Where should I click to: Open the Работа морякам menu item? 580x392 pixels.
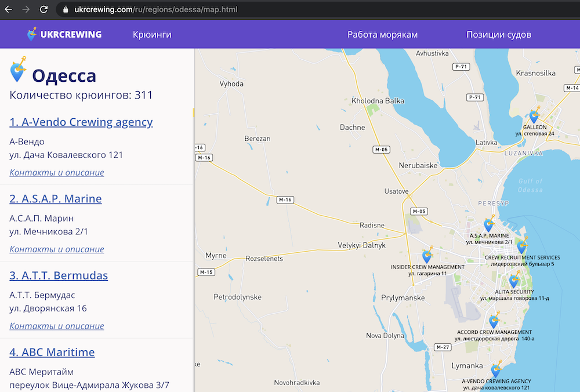coord(382,34)
